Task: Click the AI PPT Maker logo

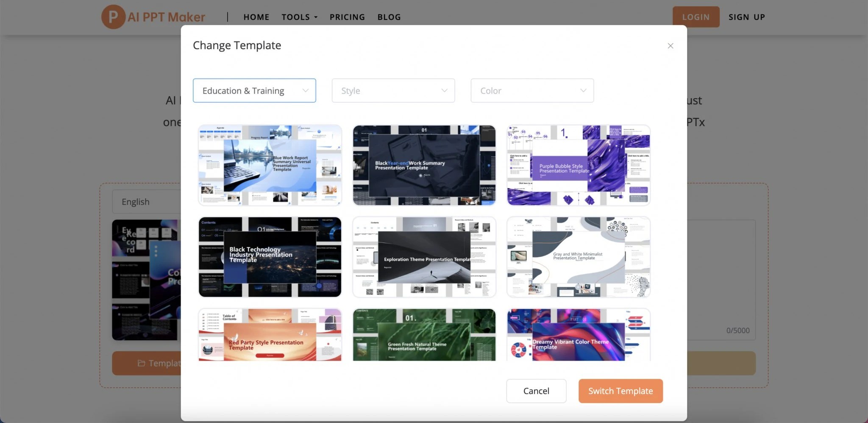Action: tap(153, 17)
